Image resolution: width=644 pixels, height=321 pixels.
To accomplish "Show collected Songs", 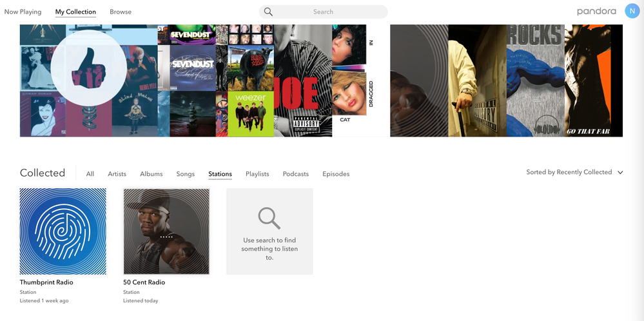I will [x=186, y=174].
